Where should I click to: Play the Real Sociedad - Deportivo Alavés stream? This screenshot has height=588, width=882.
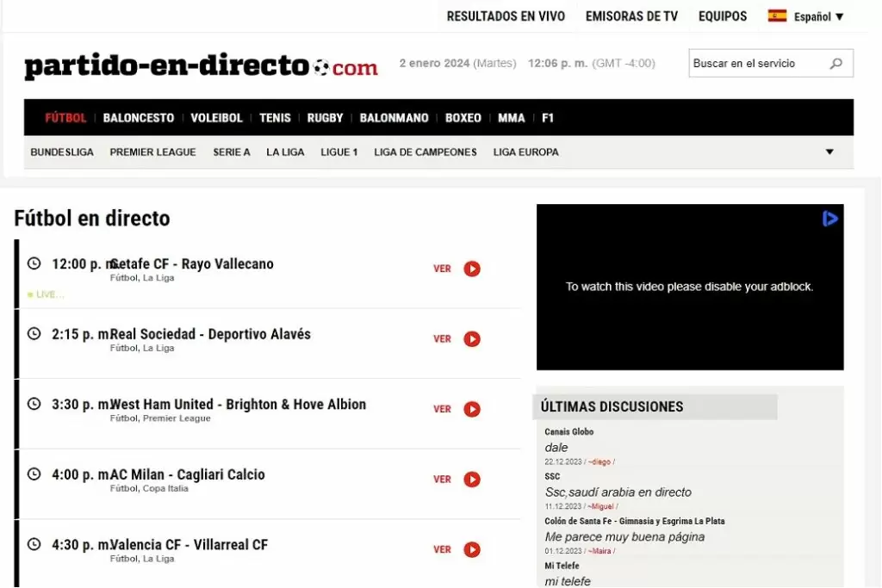472,339
